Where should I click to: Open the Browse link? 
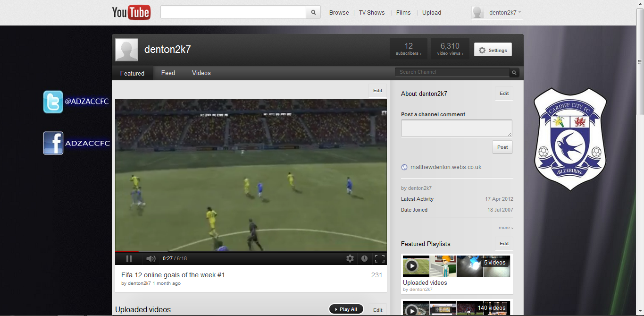pos(339,13)
